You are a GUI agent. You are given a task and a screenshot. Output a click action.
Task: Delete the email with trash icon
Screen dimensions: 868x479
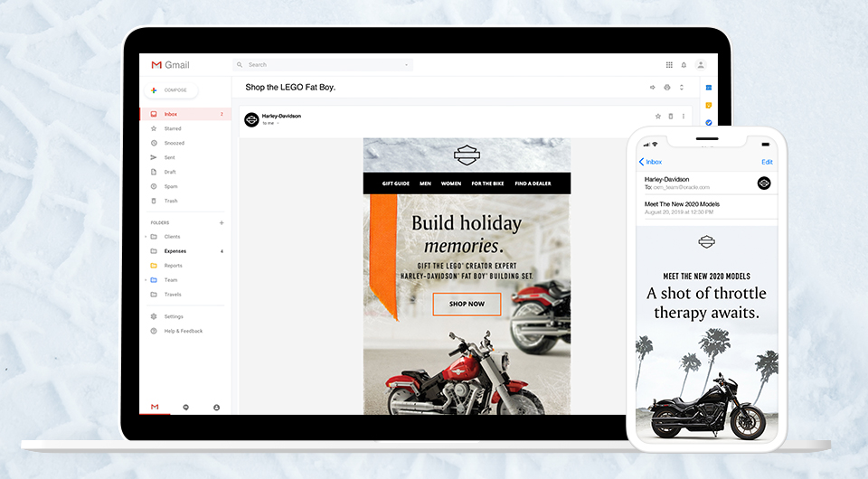pyautogui.click(x=670, y=117)
